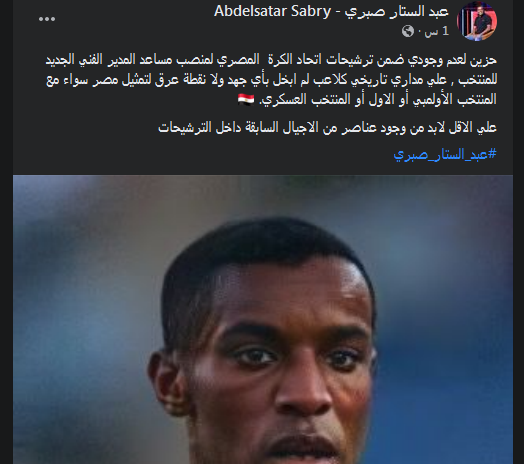
Task: Open the Abdelsatar Sabry page name link
Action: pos(272,11)
